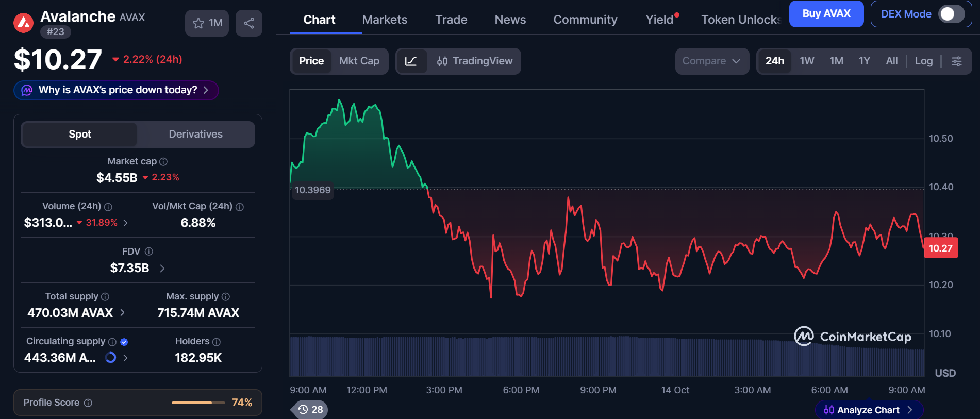
Task: Click the Max. supply info icon
Action: click(226, 297)
